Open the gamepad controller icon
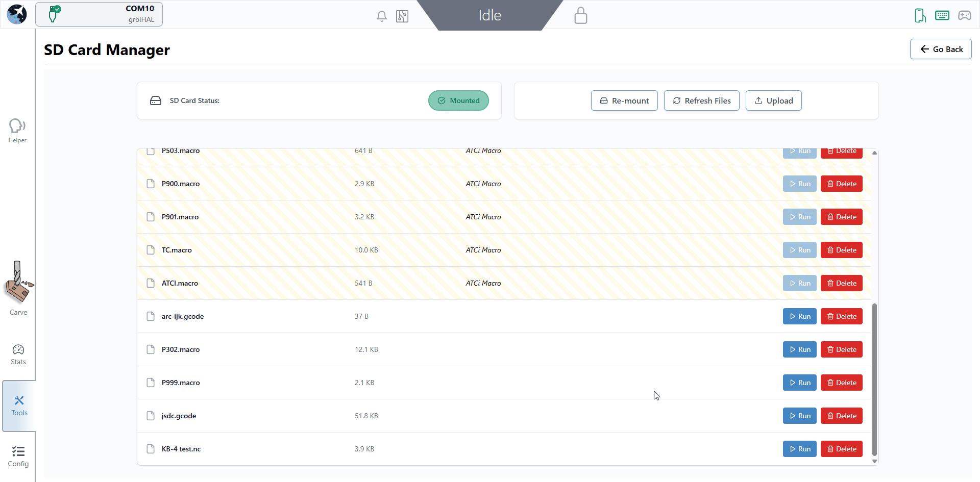This screenshot has width=980, height=482. coord(964,15)
